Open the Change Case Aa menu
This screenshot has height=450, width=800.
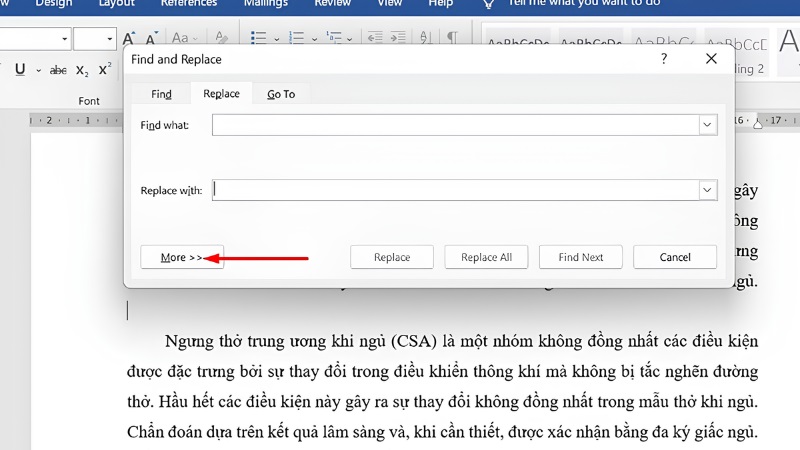pos(184,38)
